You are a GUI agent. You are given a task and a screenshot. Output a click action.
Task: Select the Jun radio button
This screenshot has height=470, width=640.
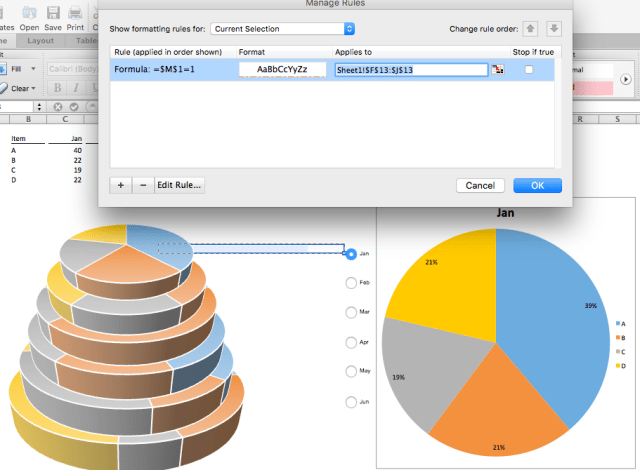351,402
